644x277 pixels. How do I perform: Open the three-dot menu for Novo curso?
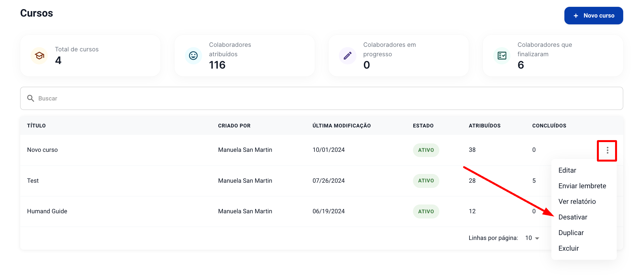click(x=607, y=150)
